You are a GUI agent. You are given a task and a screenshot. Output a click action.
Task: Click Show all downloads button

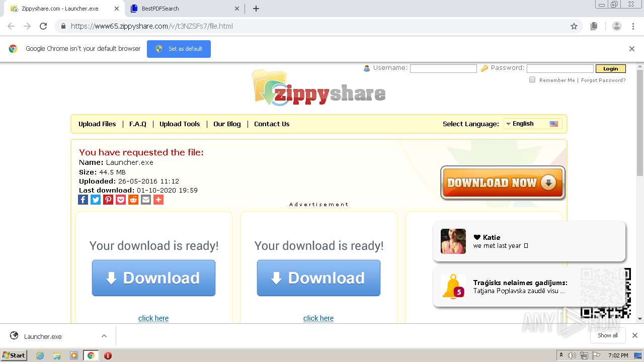pyautogui.click(x=607, y=335)
